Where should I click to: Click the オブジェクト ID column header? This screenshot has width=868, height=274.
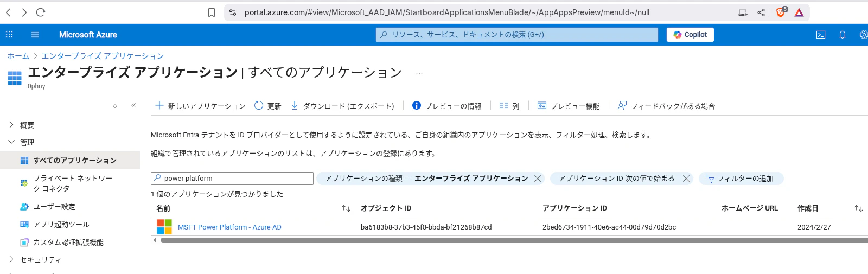click(386, 208)
